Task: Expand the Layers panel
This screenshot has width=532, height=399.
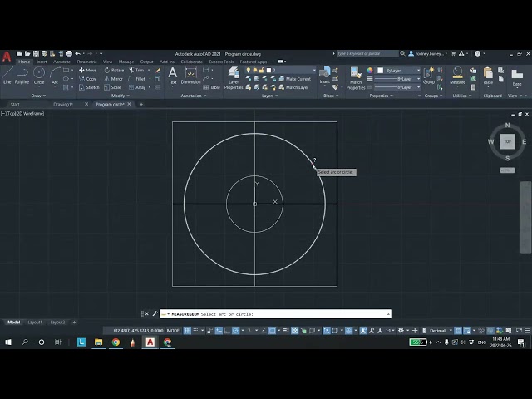Action: (269, 96)
